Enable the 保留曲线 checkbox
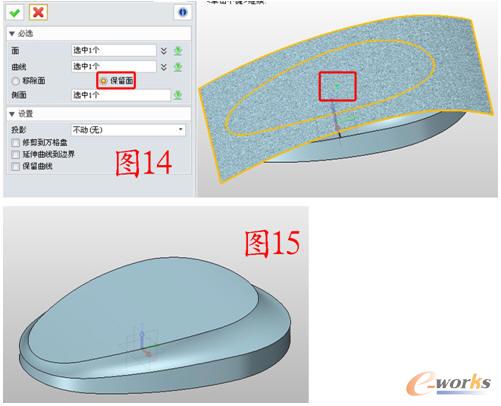Viewport: 501px width, 406px height. (15, 166)
